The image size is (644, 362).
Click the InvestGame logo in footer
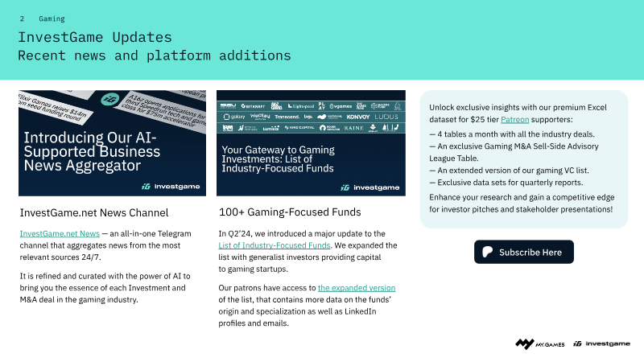coord(601,343)
